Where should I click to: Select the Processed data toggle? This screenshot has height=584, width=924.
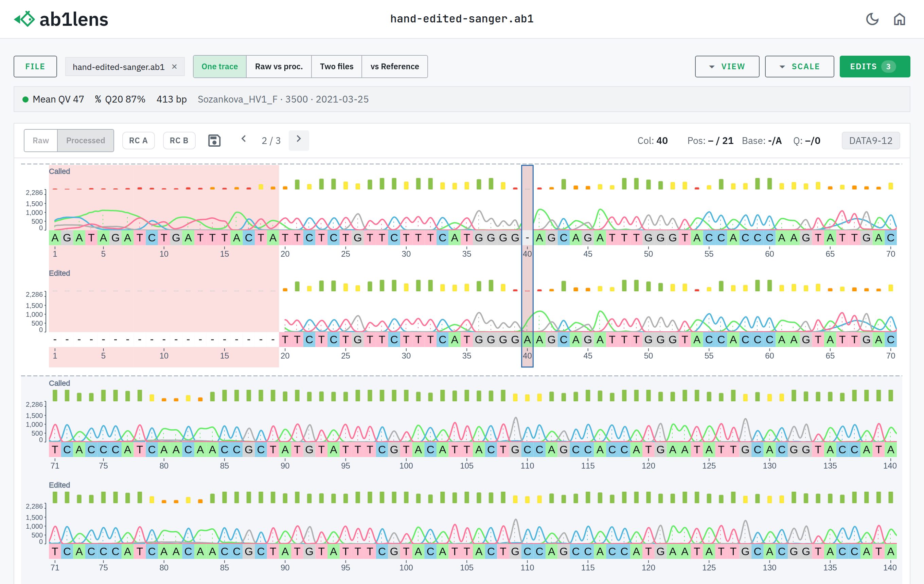(x=86, y=140)
